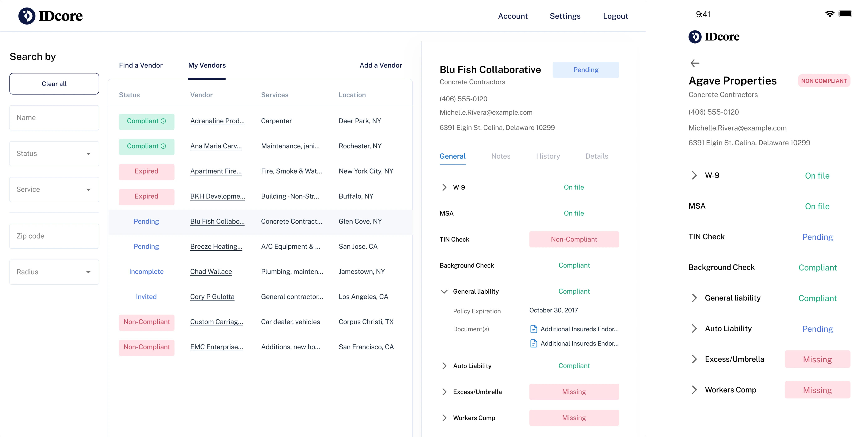Screen dimensions: 868x437
Task: Expand Workers Comp in the mobile view
Action: click(694, 390)
